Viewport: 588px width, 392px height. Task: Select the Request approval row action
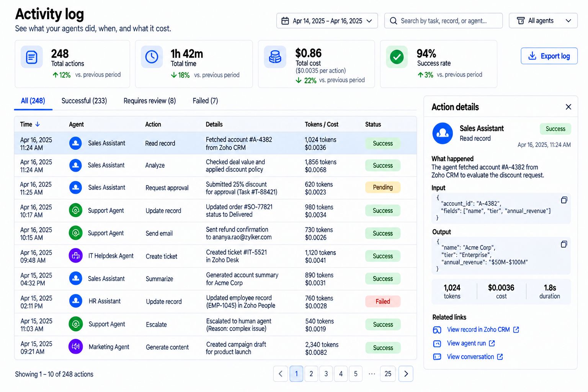(x=167, y=188)
